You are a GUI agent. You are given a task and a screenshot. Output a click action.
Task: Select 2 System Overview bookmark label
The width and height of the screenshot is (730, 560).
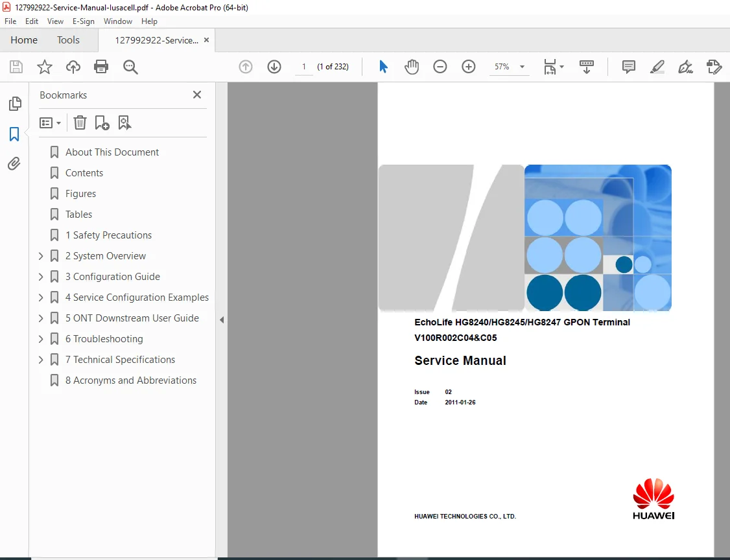106,256
